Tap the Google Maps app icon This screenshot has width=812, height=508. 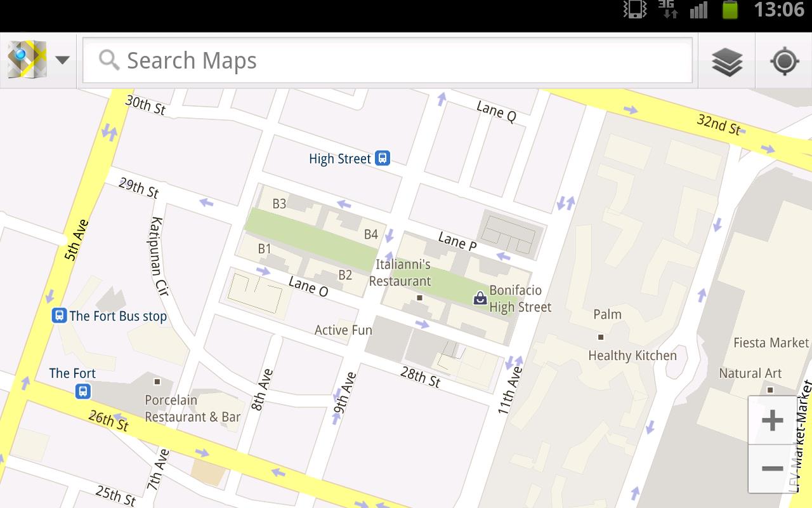click(x=27, y=60)
